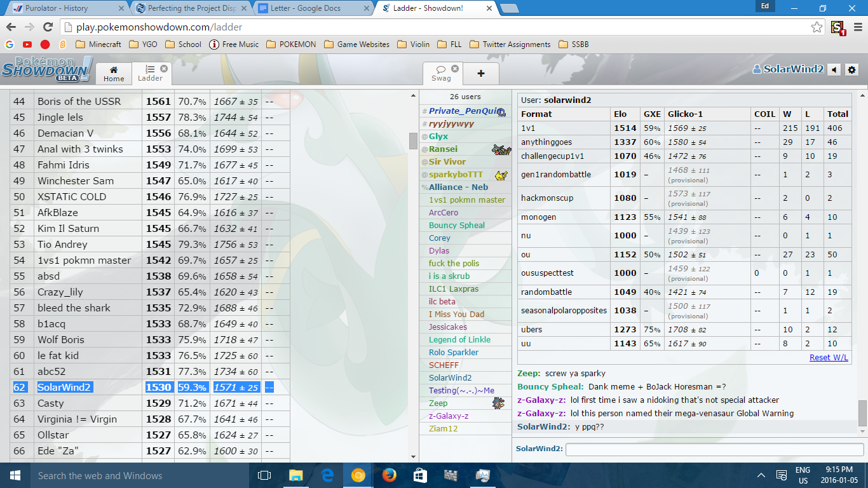The width and height of the screenshot is (868, 488).
Task: Launch File Explorer from taskbar
Action: [x=296, y=475]
